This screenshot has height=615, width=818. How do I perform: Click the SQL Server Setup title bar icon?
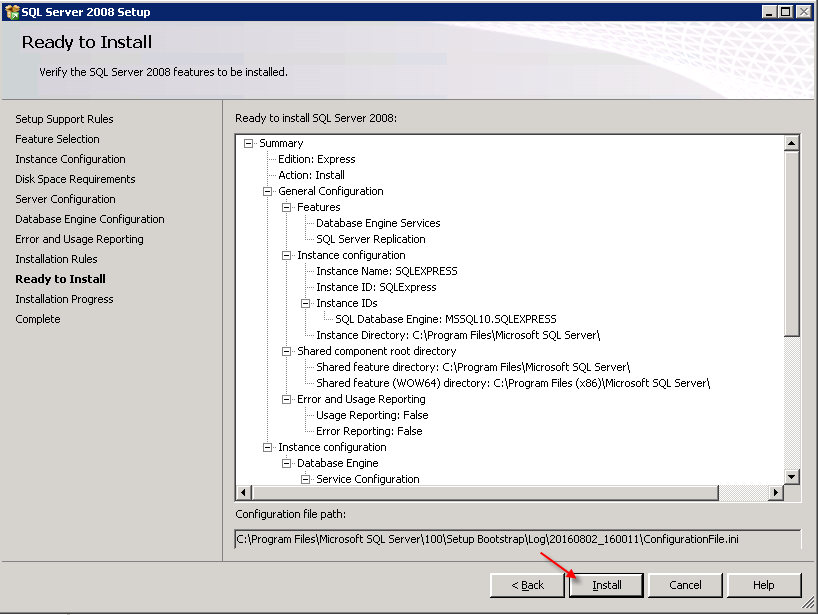(x=11, y=11)
